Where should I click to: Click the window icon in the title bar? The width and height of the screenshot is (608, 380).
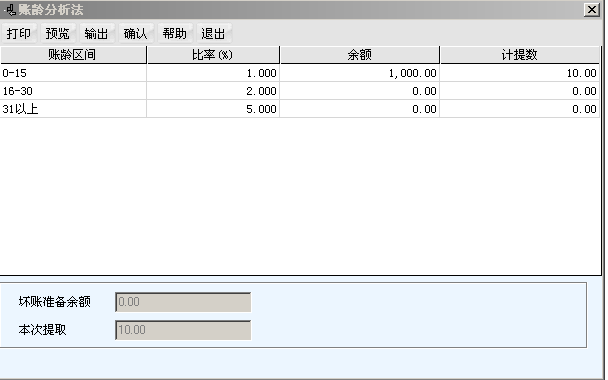click(x=10, y=10)
